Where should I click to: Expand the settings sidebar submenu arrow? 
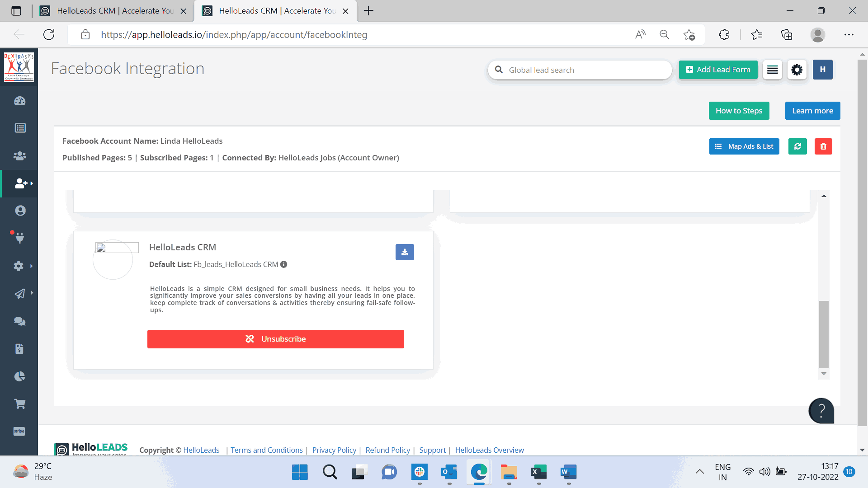point(31,266)
